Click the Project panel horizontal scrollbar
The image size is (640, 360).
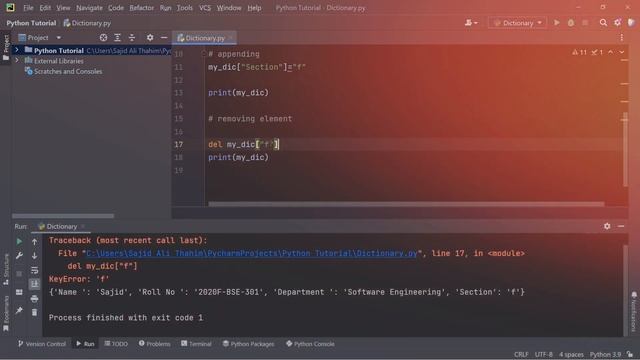click(x=63, y=216)
